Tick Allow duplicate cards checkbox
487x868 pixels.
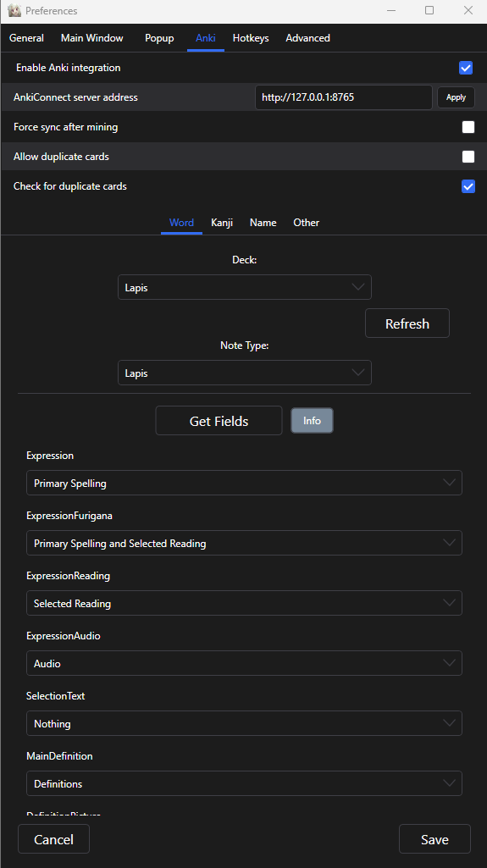[x=468, y=157]
